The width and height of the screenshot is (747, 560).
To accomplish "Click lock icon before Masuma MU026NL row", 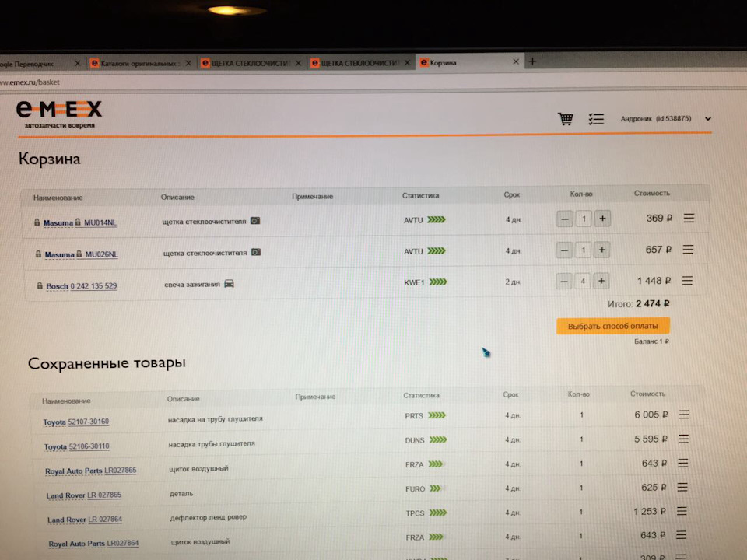I will [x=38, y=254].
